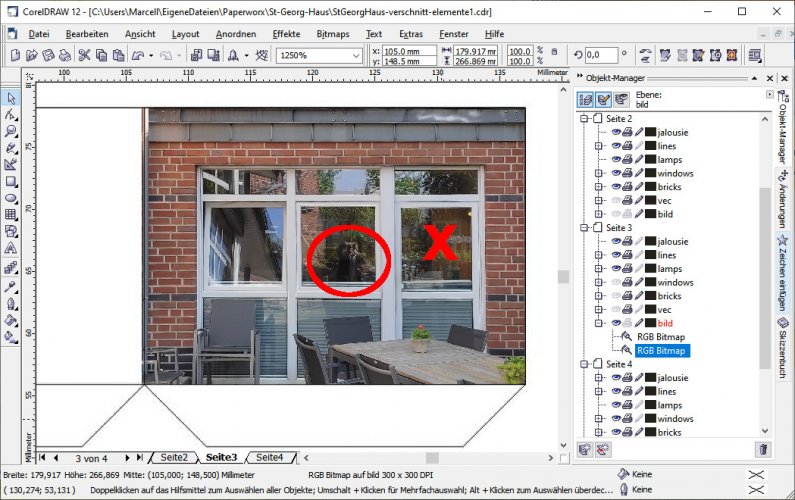Toggle visibility of Seite 3 bild layer
This screenshot has width=795, height=500.
(616, 323)
